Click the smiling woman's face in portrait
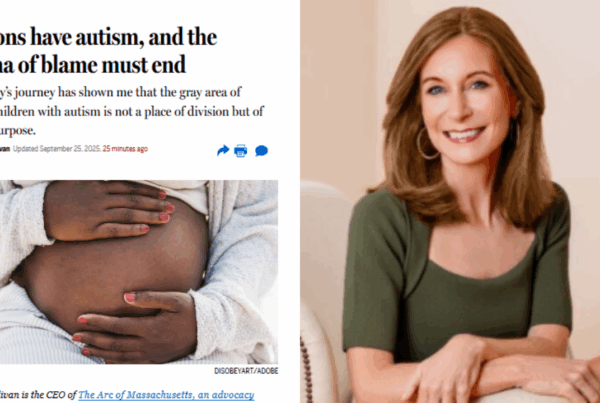600x403 pixels. [x=464, y=100]
